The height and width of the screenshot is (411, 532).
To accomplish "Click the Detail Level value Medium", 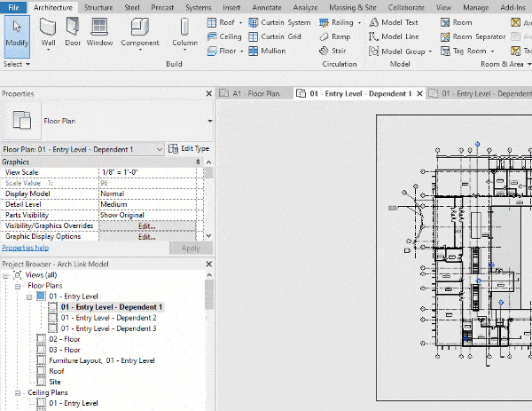I will pos(147,204).
